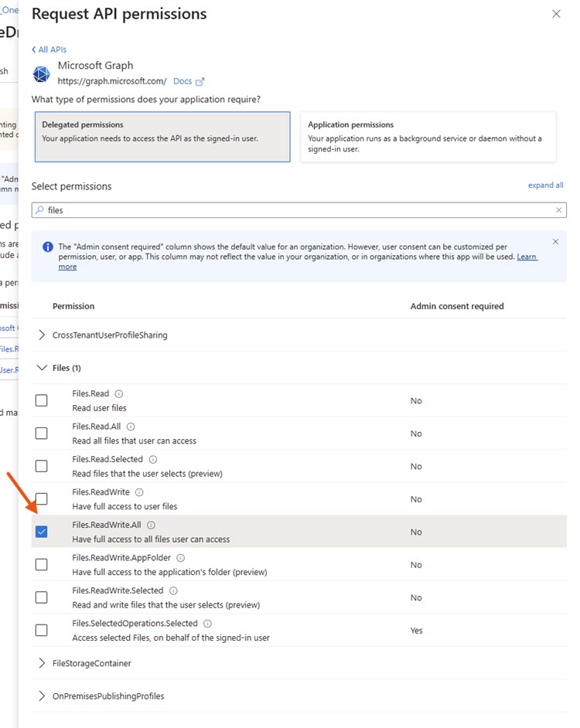This screenshot has width=580, height=728.
Task: Dismiss the admin consent info banner
Action: (555, 241)
